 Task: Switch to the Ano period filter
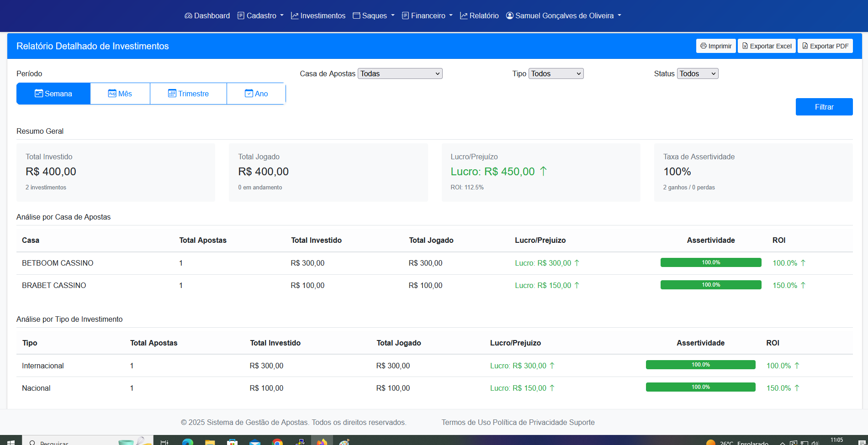(256, 93)
